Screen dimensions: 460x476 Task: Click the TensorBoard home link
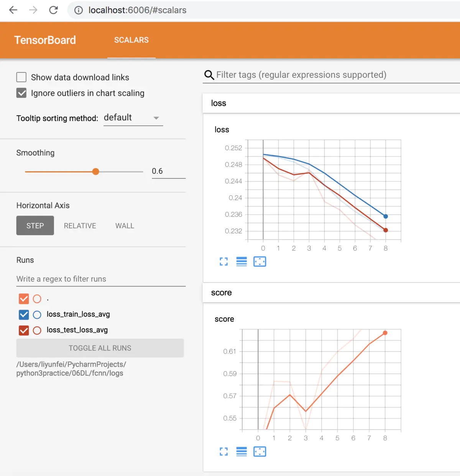click(x=45, y=40)
